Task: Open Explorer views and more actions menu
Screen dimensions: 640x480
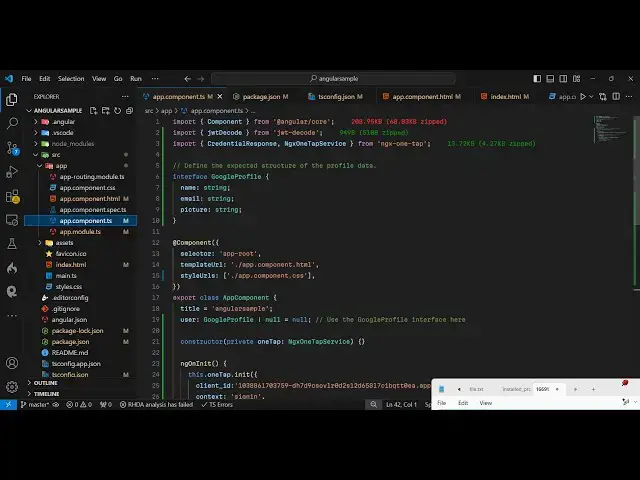Action: 125,97
